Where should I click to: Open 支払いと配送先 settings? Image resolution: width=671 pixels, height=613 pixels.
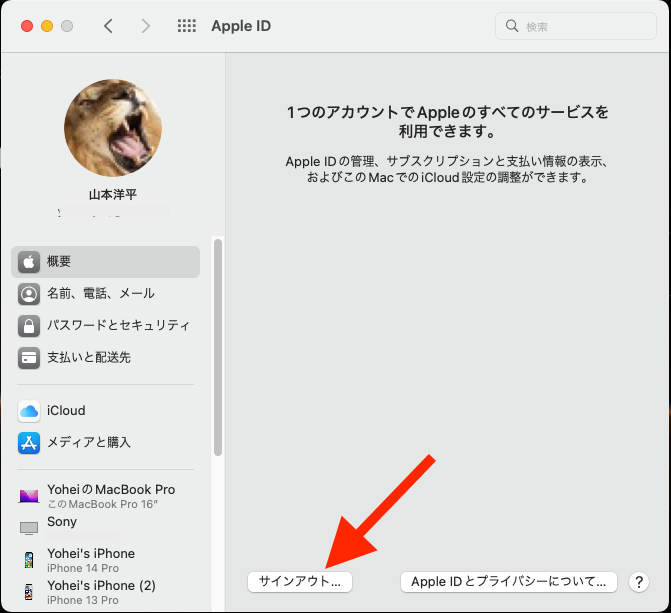click(x=89, y=357)
